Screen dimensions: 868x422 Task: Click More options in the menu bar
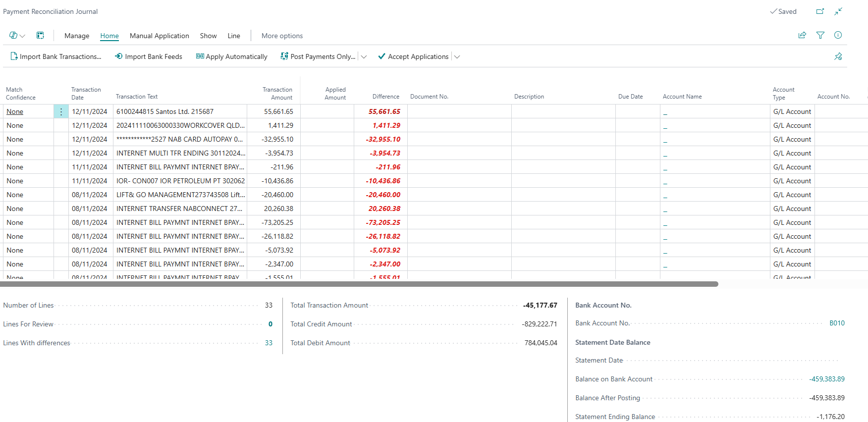[282, 36]
